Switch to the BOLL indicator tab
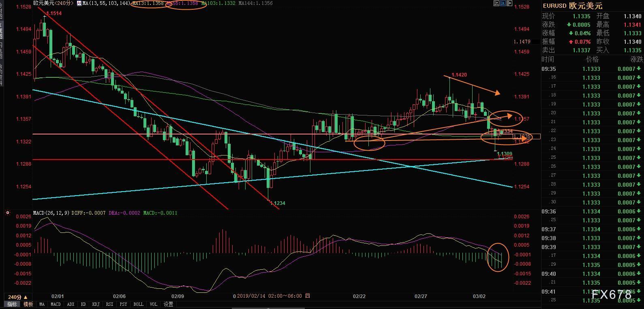The height and width of the screenshot is (309, 644). click(138, 304)
